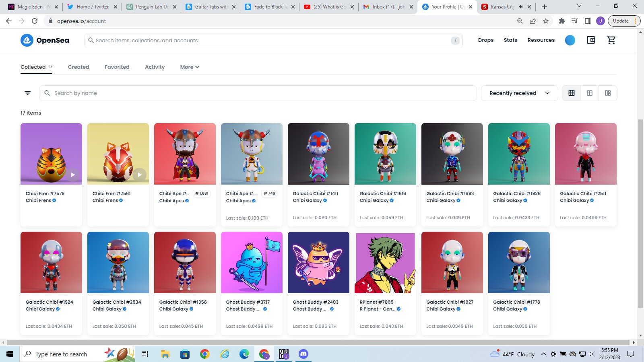Open a new browser tab
Image resolution: width=644 pixels, height=362 pixels.
click(545, 7)
